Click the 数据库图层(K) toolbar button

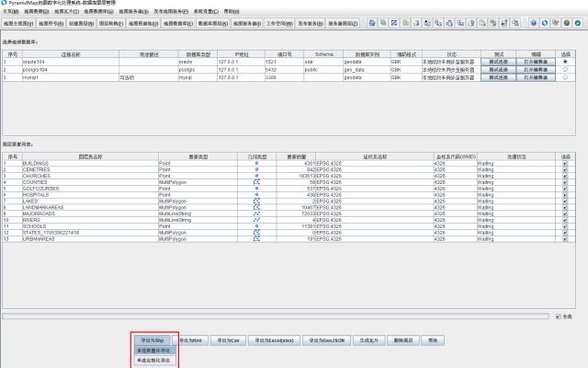(x=212, y=23)
